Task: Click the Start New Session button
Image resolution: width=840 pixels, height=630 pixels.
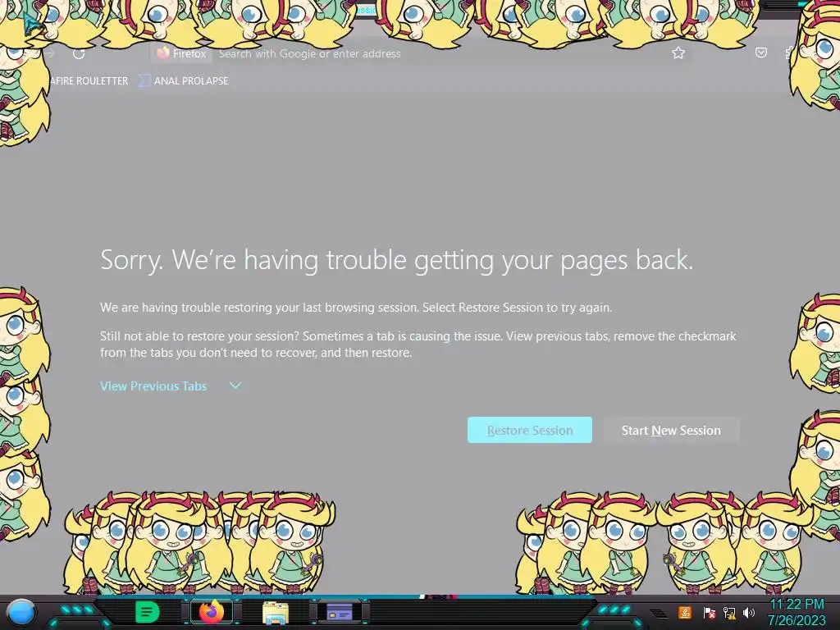Action: [671, 430]
